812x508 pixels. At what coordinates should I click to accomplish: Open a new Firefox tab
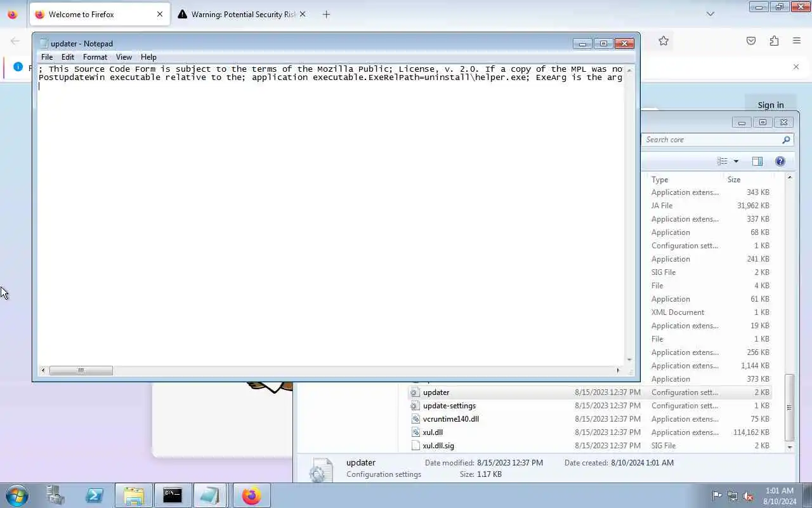326,14
